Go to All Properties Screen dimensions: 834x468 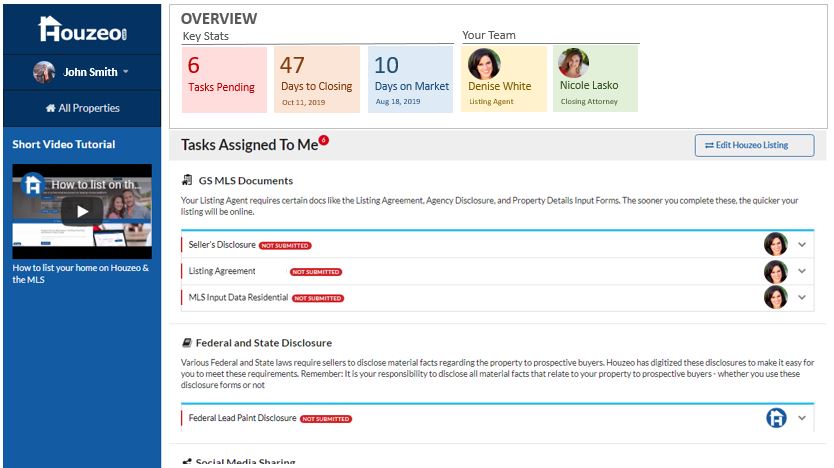click(x=82, y=108)
